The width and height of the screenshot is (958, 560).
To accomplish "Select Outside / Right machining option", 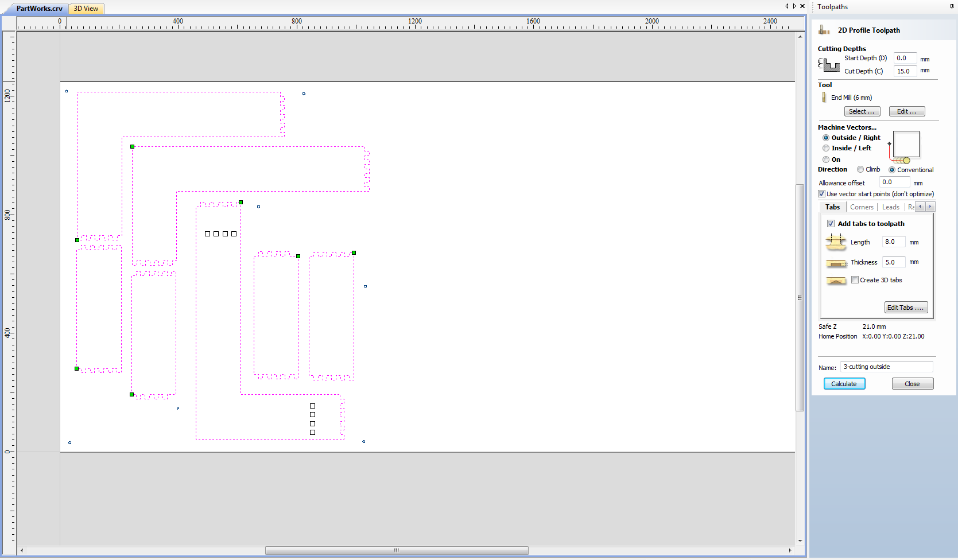I will tap(826, 138).
